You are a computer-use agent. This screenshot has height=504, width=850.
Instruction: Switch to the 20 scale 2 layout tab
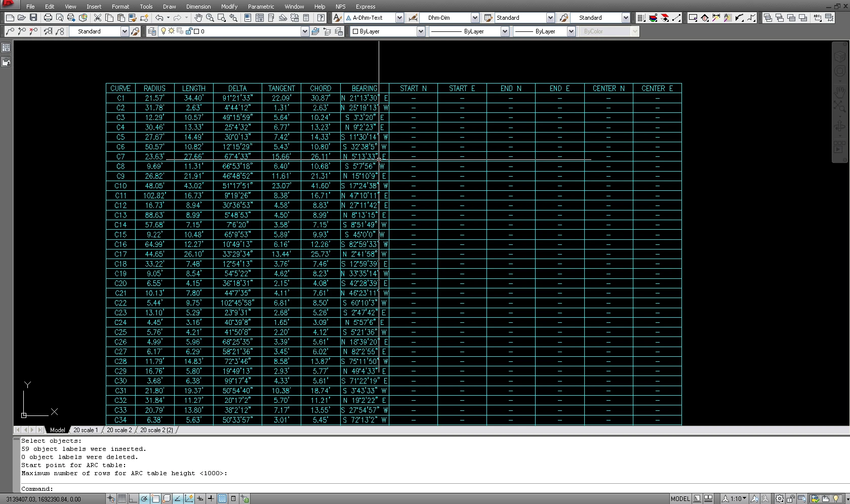119,430
